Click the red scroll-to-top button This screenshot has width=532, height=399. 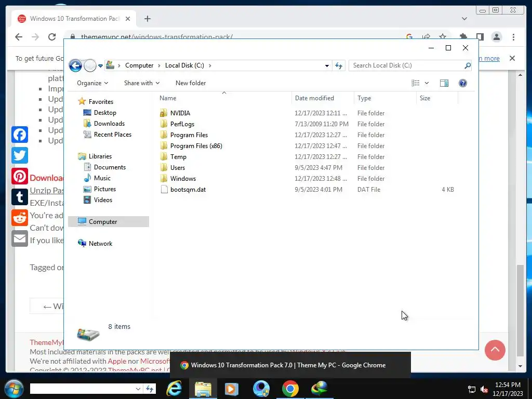(495, 350)
